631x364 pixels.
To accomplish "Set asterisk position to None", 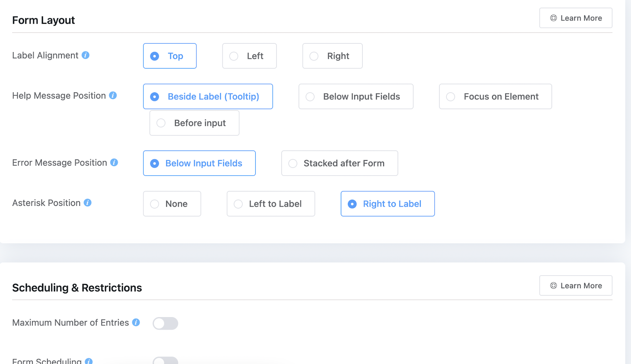I will (x=172, y=204).
